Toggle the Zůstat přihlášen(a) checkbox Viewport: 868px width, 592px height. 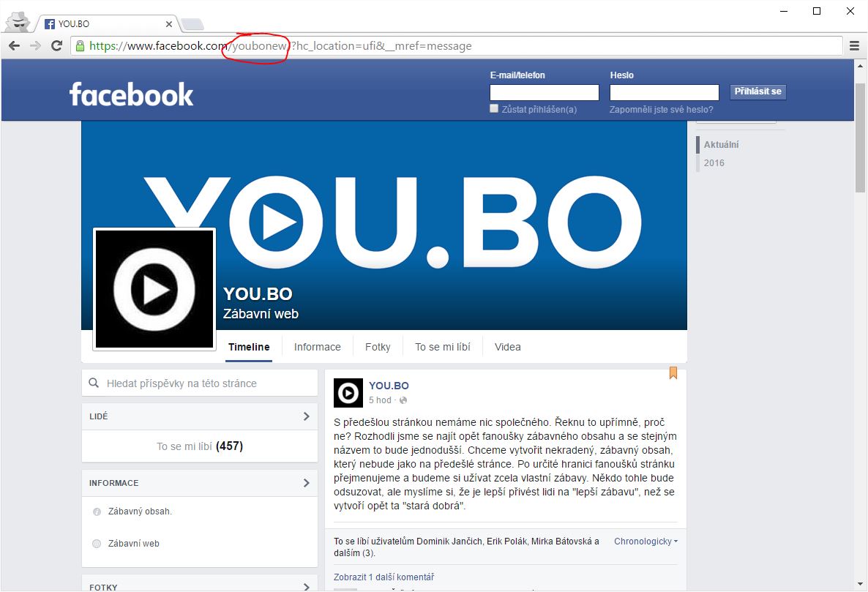point(494,108)
